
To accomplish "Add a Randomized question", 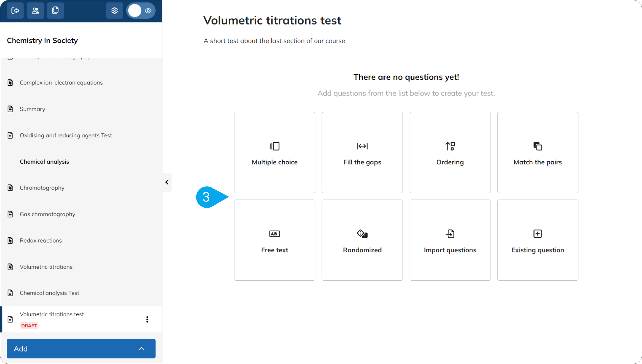I will click(x=362, y=240).
